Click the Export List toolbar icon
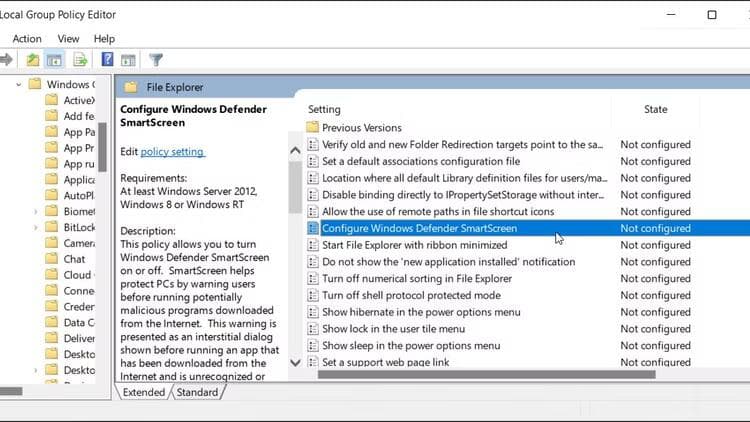Screen dimensions: 750x422 click(80, 60)
